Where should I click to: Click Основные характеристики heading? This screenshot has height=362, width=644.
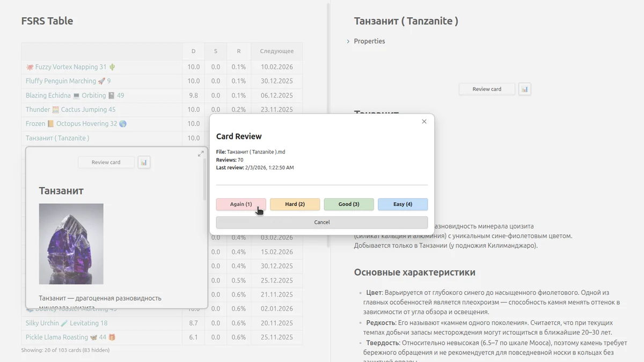click(x=415, y=272)
